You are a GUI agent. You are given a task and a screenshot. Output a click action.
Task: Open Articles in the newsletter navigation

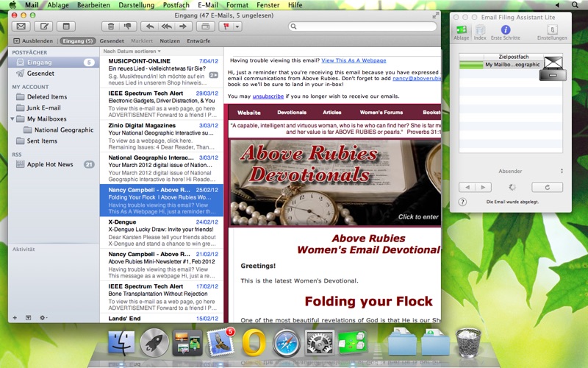(332, 113)
